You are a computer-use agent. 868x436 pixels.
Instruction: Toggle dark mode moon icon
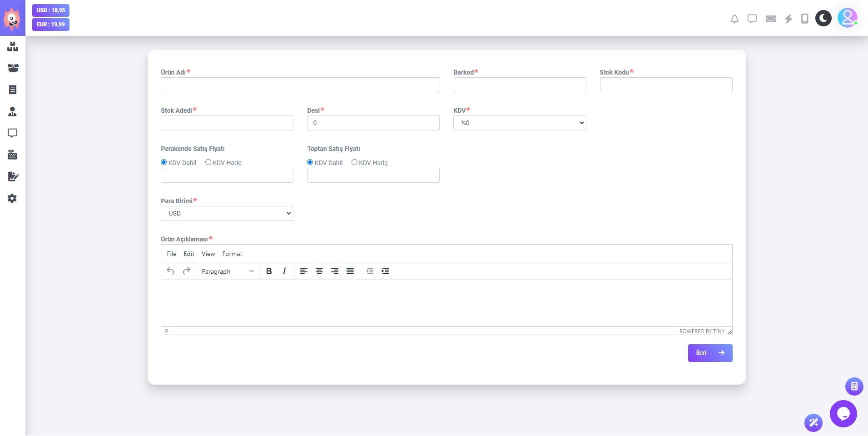click(823, 18)
